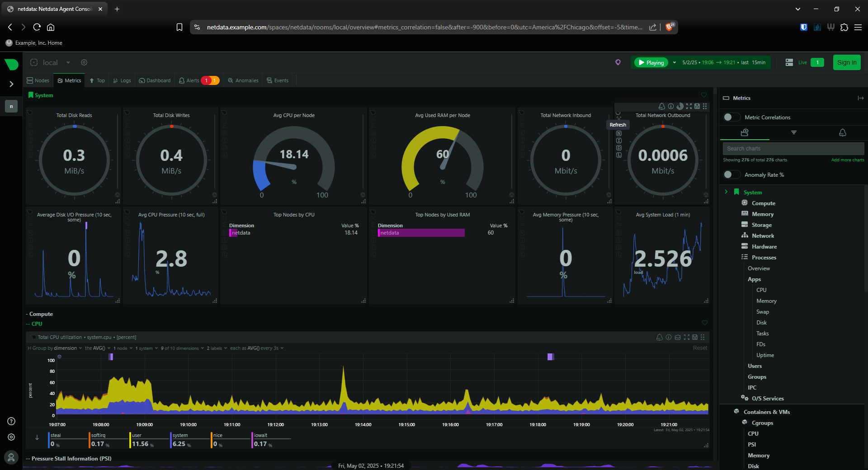
Task: Collapse the Metrics sidebar with arrow icon
Action: 860,98
